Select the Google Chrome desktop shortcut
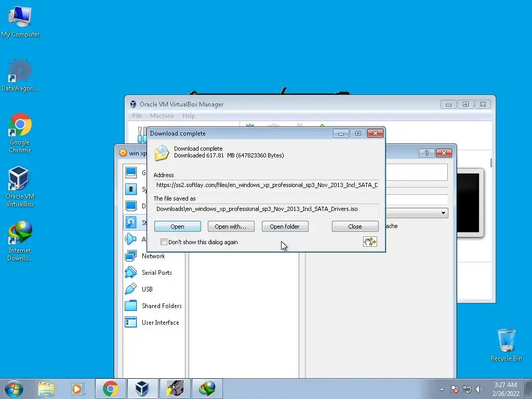This screenshot has width=532, height=399. click(20, 132)
